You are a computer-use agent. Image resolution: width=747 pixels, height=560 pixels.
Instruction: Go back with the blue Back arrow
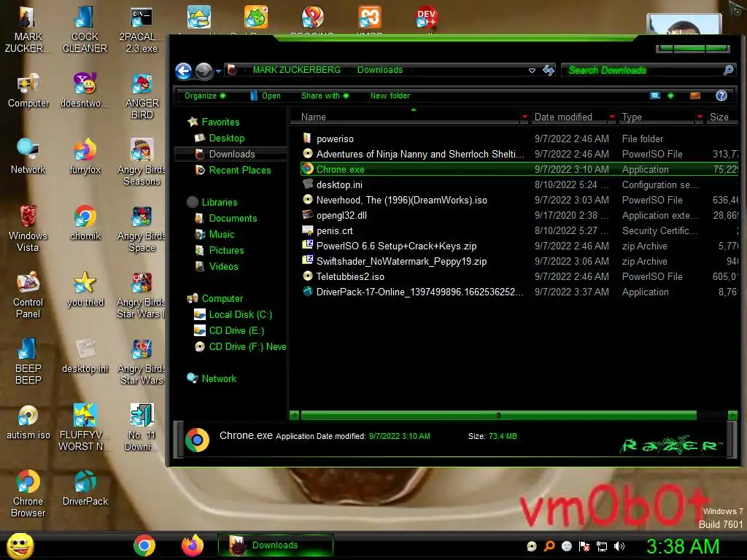(x=183, y=71)
